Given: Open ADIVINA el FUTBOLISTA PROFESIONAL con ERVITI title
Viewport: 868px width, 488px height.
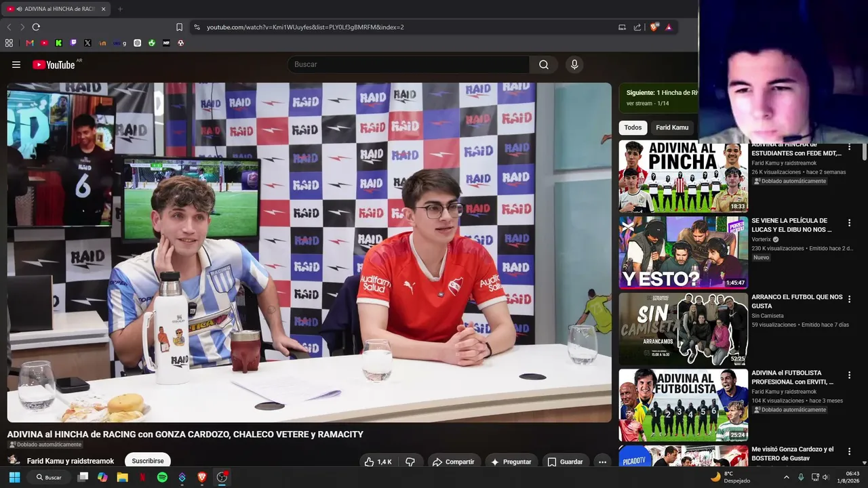Looking at the screenshot, I should point(792,377).
